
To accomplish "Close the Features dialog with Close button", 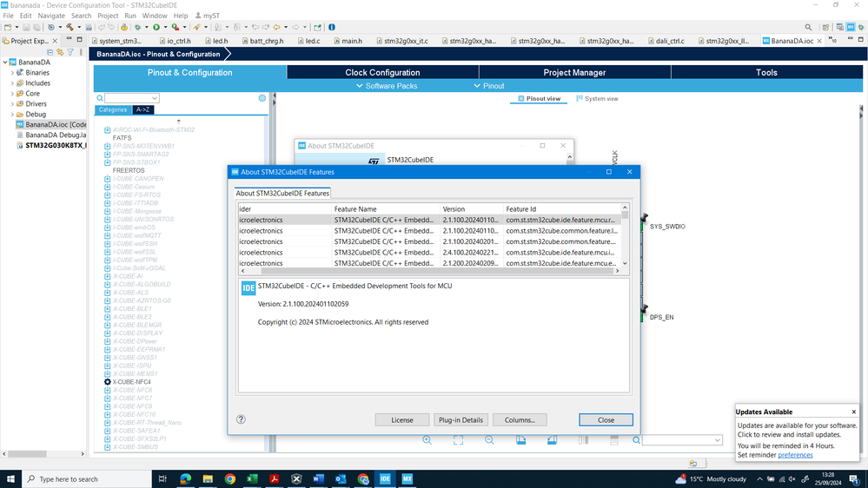I will [x=606, y=420].
